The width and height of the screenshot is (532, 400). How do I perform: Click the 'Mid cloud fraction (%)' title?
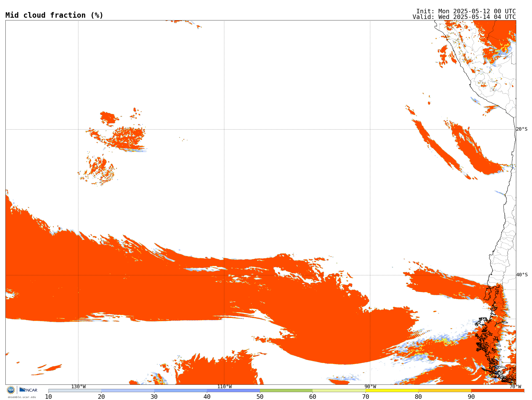(54, 15)
